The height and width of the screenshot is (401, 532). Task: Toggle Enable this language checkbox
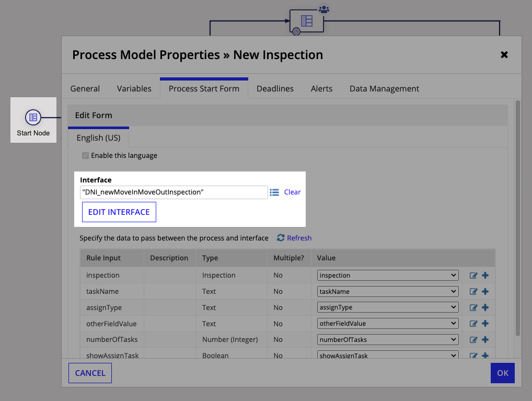86,155
